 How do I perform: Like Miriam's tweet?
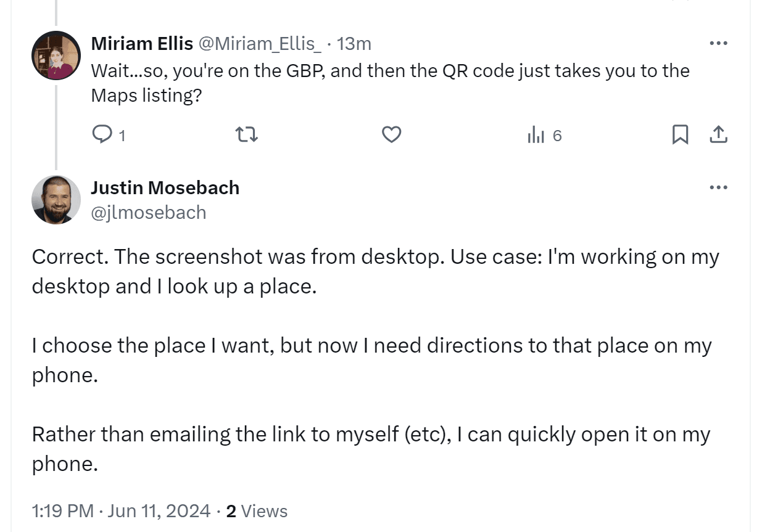point(392,134)
